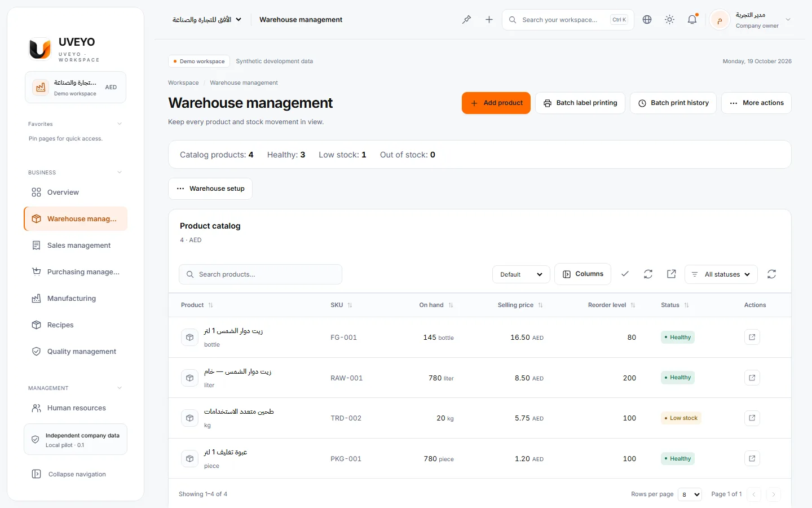Open product details for PKG-001 row
Screen dimensions: 812x508
(752, 458)
